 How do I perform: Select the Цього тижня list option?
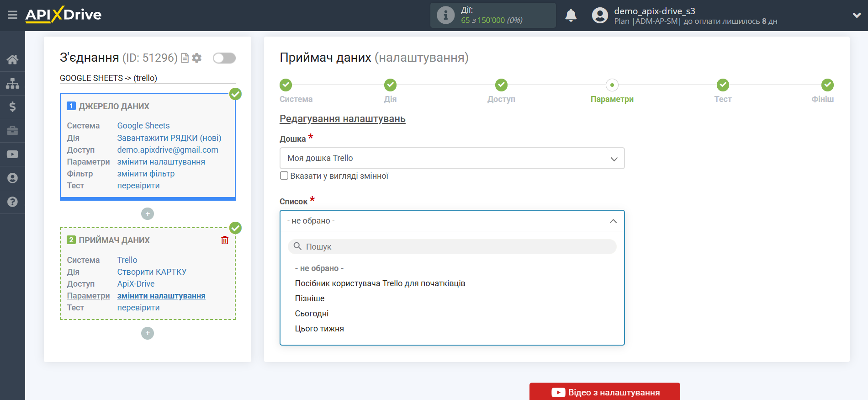(x=319, y=329)
